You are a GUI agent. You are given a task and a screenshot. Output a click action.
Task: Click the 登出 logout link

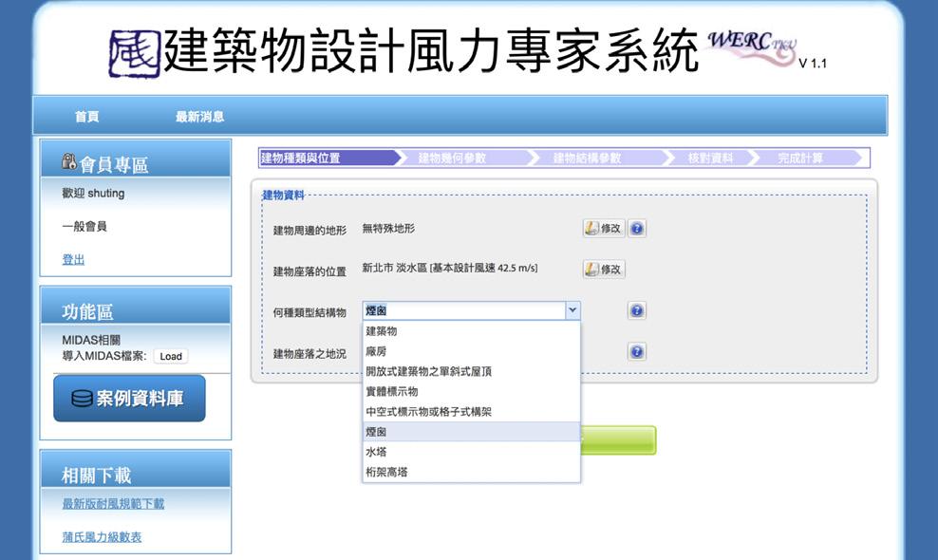[74, 260]
